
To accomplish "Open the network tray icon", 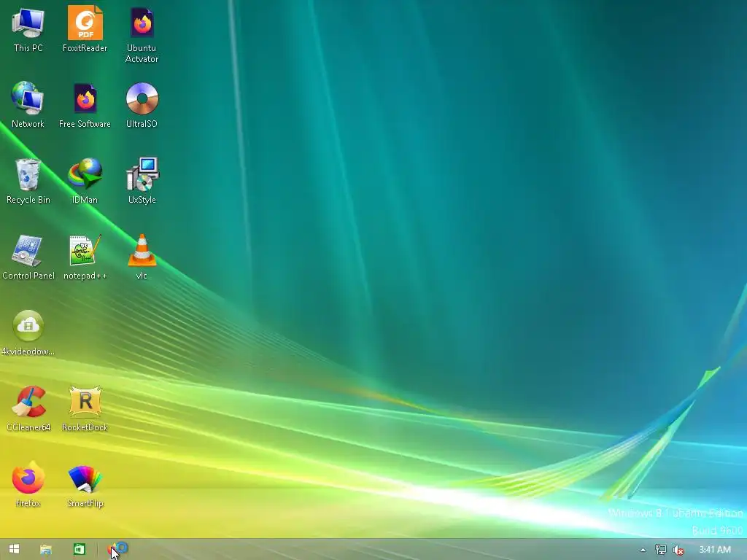I will pos(660,550).
